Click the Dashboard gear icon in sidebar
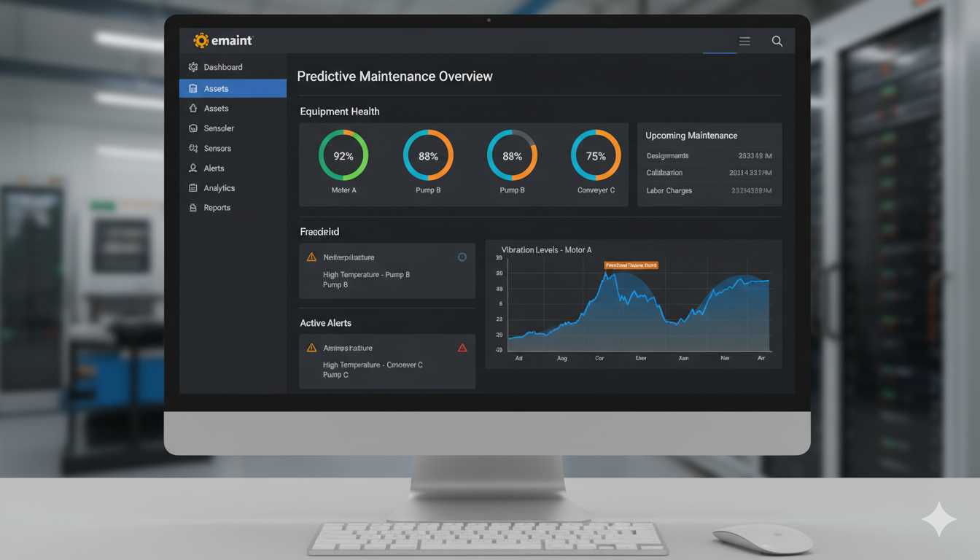Viewport: 980px width, 560px height. (193, 67)
